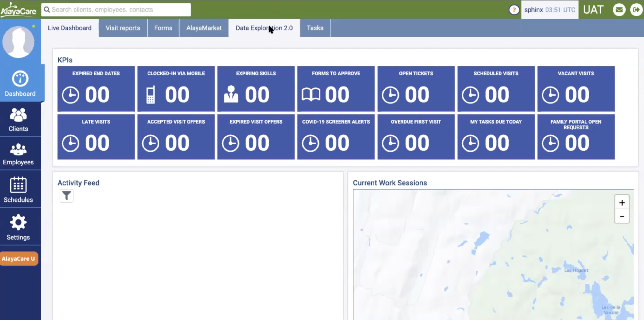Open Clients from the sidebar
644x320 pixels.
pyautogui.click(x=18, y=120)
